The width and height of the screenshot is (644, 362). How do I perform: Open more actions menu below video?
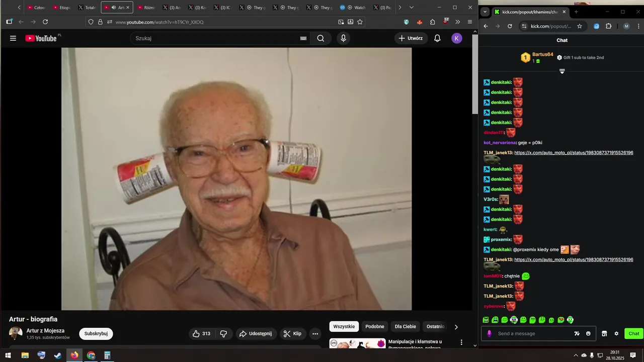(x=315, y=334)
